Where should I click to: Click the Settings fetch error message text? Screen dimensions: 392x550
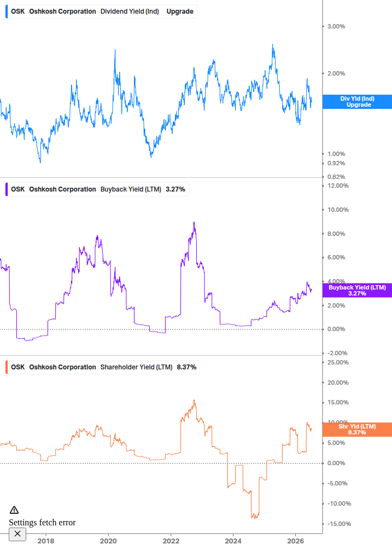(x=43, y=522)
